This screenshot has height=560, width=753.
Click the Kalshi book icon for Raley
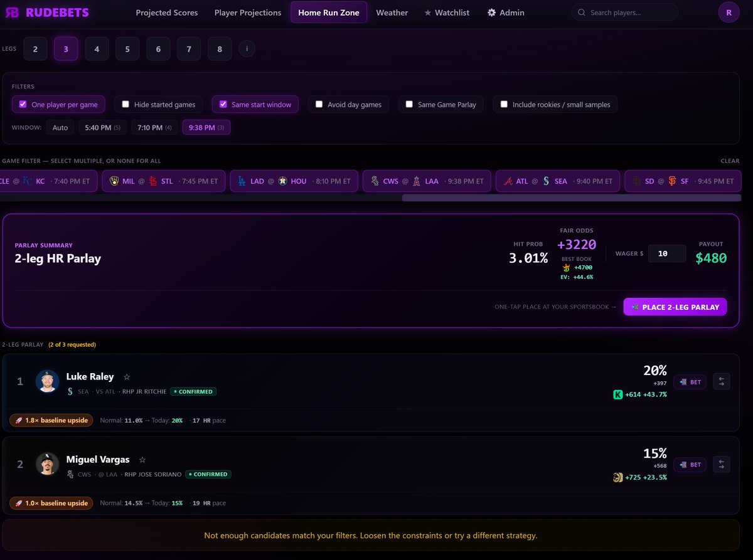618,394
